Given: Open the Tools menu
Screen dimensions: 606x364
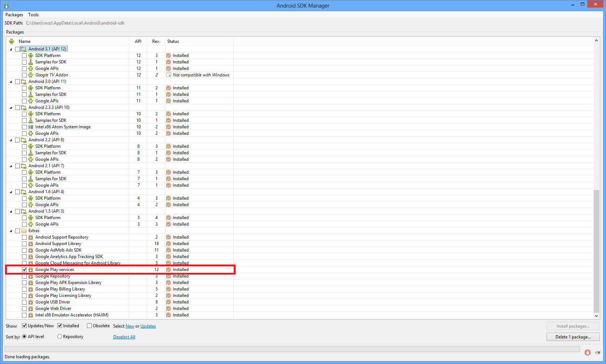Looking at the screenshot, I should (33, 15).
